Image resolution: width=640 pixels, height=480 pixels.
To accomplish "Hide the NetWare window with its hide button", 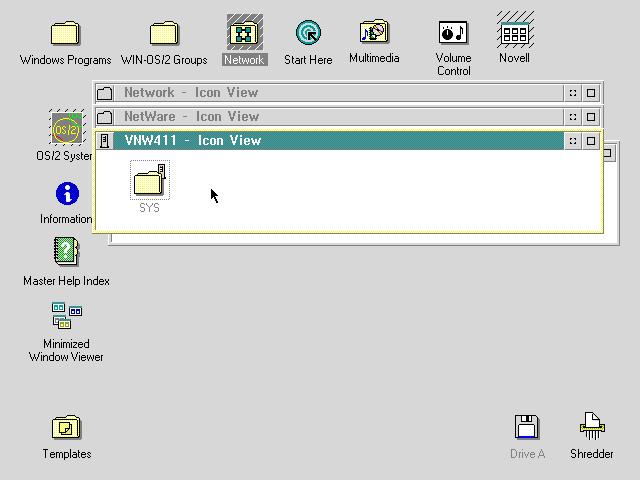I will (573, 117).
